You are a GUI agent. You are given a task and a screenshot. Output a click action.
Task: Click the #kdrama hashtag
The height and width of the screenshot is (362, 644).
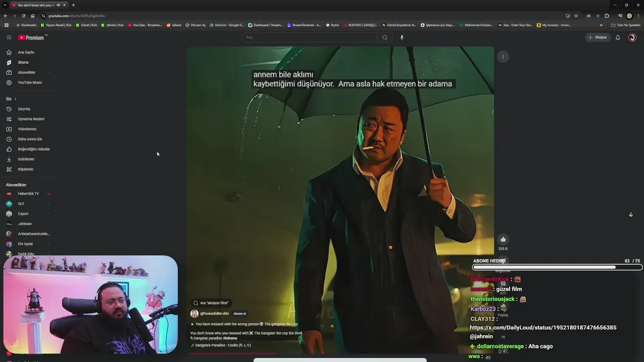pos(230,338)
